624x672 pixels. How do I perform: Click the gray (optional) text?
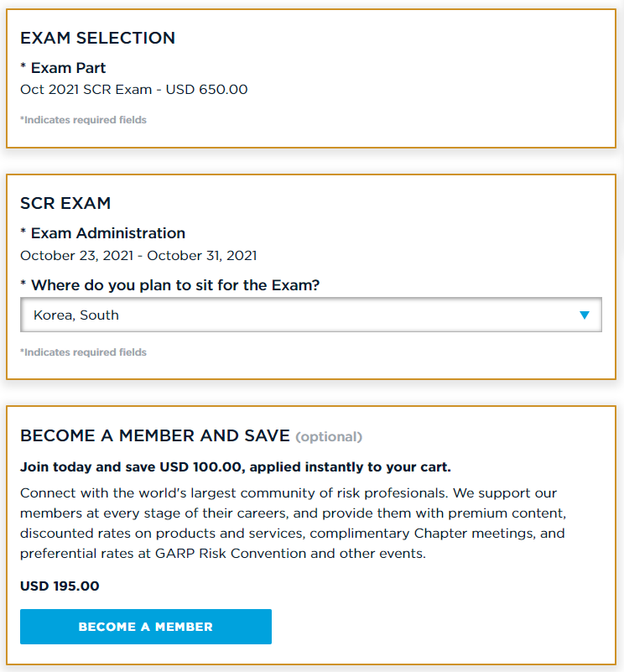tap(329, 437)
